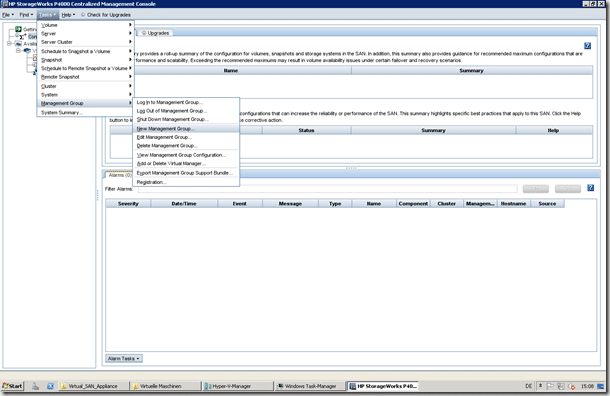The height and width of the screenshot is (396, 610).
Task: Click the red alert icon in system tray
Action: point(571,386)
